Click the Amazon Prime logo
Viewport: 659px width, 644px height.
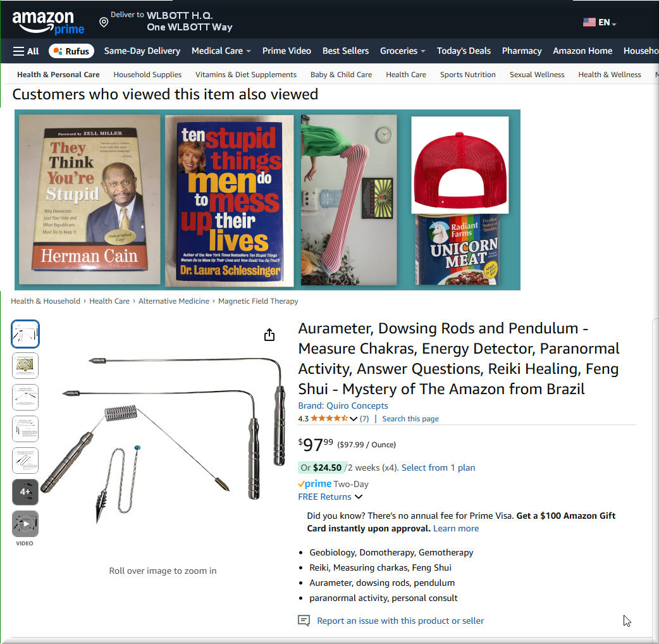pos(48,22)
